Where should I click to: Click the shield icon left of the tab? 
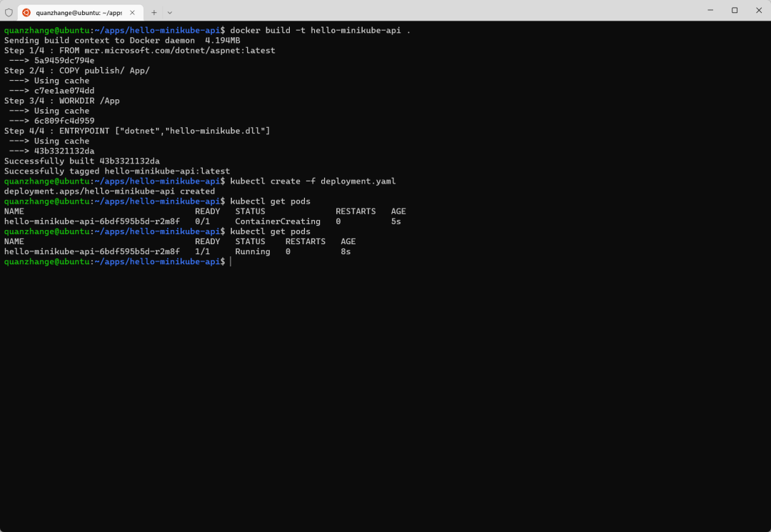(x=9, y=12)
